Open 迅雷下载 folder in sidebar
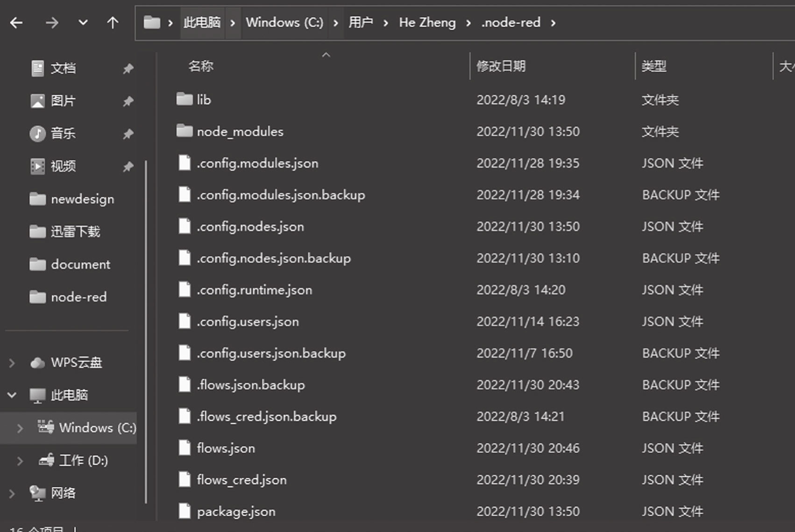The image size is (795, 532). pyautogui.click(x=76, y=232)
